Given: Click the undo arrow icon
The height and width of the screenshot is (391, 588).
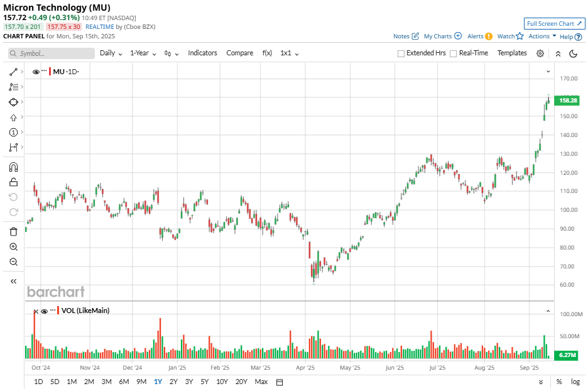Looking at the screenshot, I should click(x=13, y=197).
